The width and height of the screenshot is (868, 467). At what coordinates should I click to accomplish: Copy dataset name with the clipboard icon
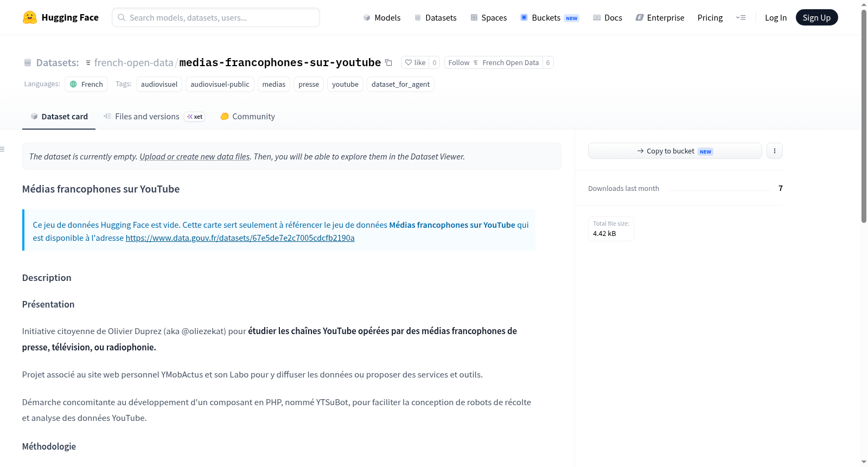pyautogui.click(x=388, y=62)
